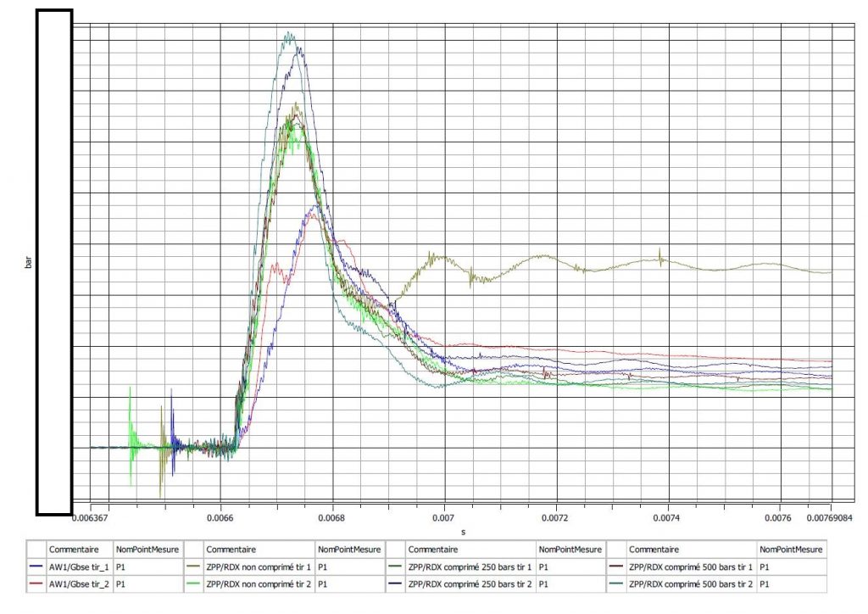Screen dimensions: 868x614
Task: Click the red AW1/Gbse tir_2 color swatch
Action: 37,583
